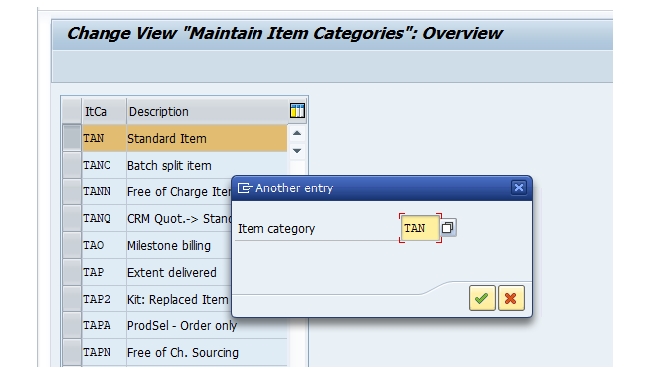
Task: Close the Another entry dialog
Action: pos(518,187)
